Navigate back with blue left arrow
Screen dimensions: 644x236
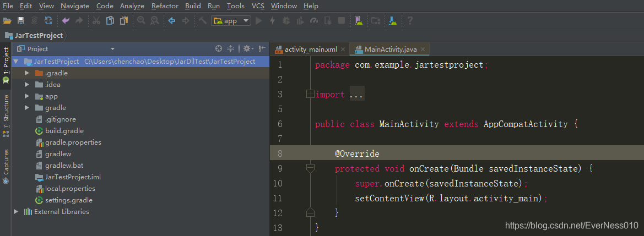tap(172, 20)
